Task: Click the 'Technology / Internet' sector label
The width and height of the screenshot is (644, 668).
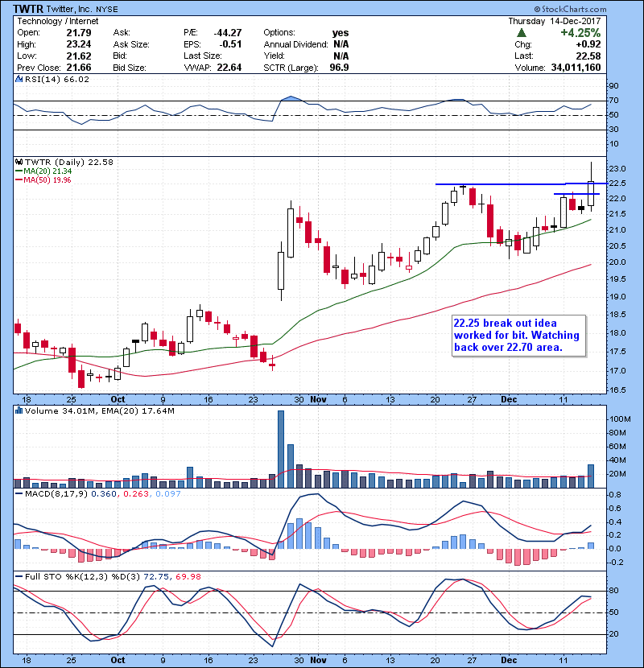Action: pos(57,21)
